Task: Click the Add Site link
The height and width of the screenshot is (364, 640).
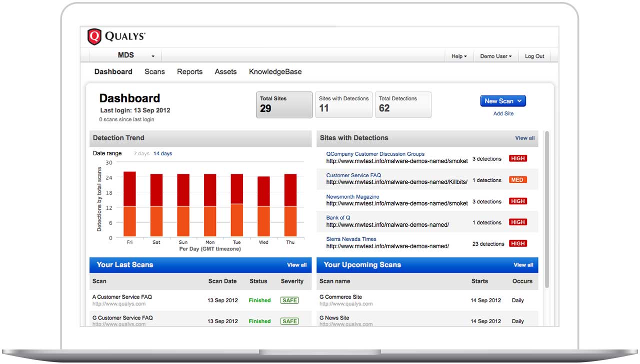Action: tap(503, 113)
